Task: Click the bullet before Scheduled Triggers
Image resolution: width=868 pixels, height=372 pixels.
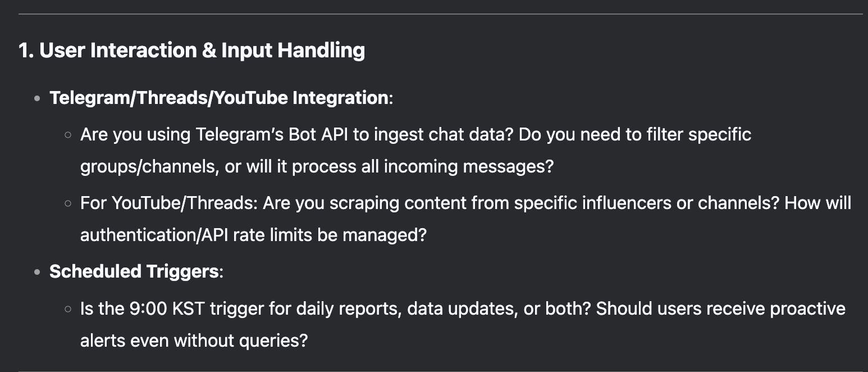Action: pyautogui.click(x=37, y=272)
